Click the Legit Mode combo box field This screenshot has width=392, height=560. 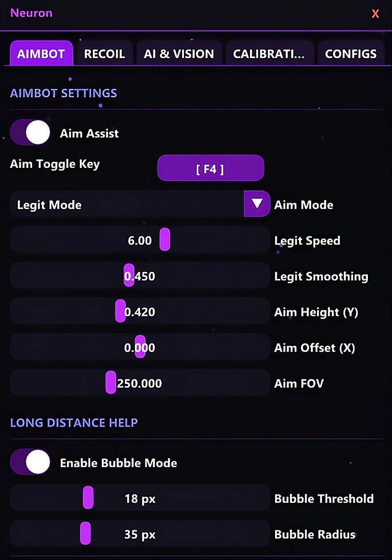(126, 205)
